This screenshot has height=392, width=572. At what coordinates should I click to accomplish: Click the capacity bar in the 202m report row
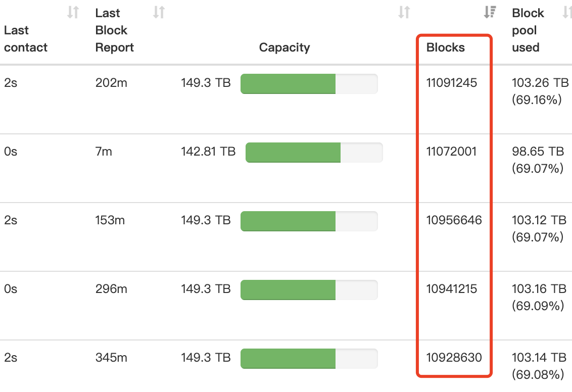[309, 84]
